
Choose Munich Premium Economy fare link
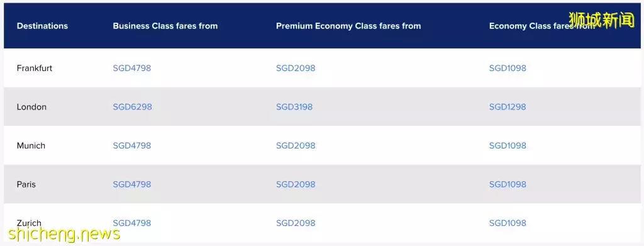tap(296, 146)
